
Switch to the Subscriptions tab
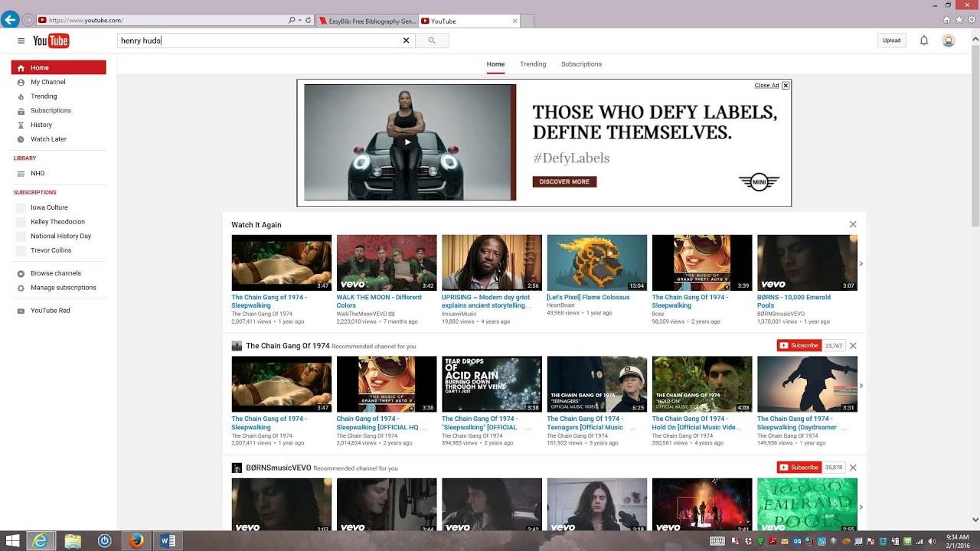(x=581, y=64)
